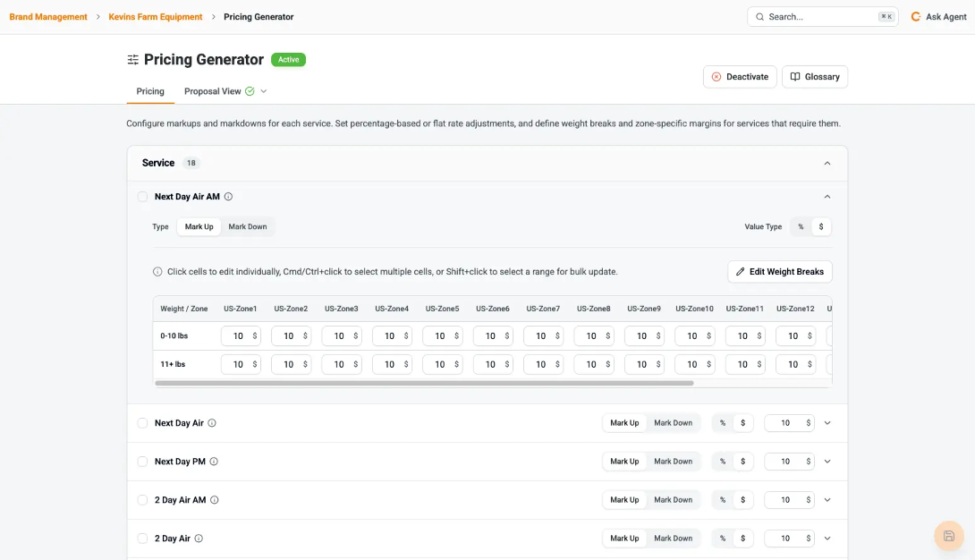Switch to the Pricing tab

click(150, 91)
